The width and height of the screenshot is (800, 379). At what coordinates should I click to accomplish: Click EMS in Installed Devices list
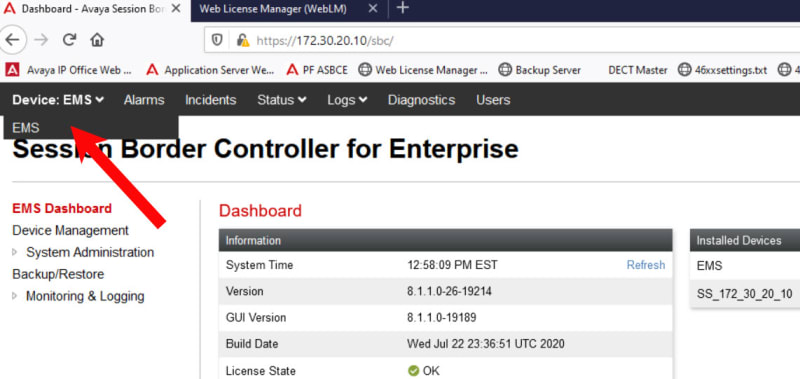click(x=709, y=266)
